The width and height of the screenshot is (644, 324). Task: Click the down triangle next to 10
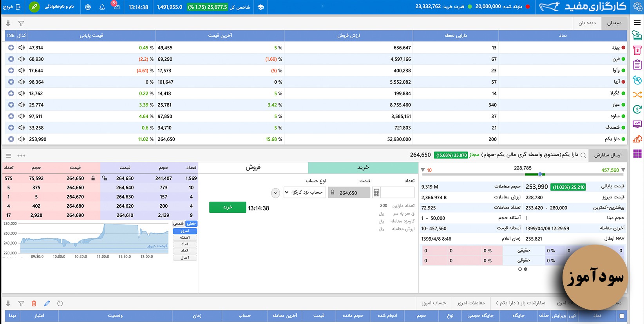(423, 170)
